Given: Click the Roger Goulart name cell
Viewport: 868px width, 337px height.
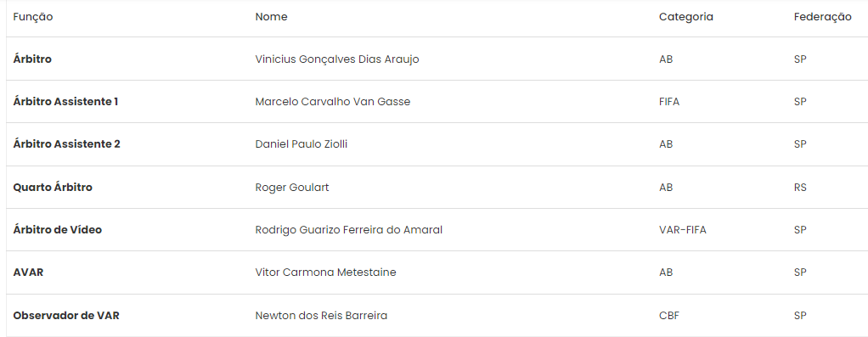Looking at the screenshot, I should click(x=291, y=188).
